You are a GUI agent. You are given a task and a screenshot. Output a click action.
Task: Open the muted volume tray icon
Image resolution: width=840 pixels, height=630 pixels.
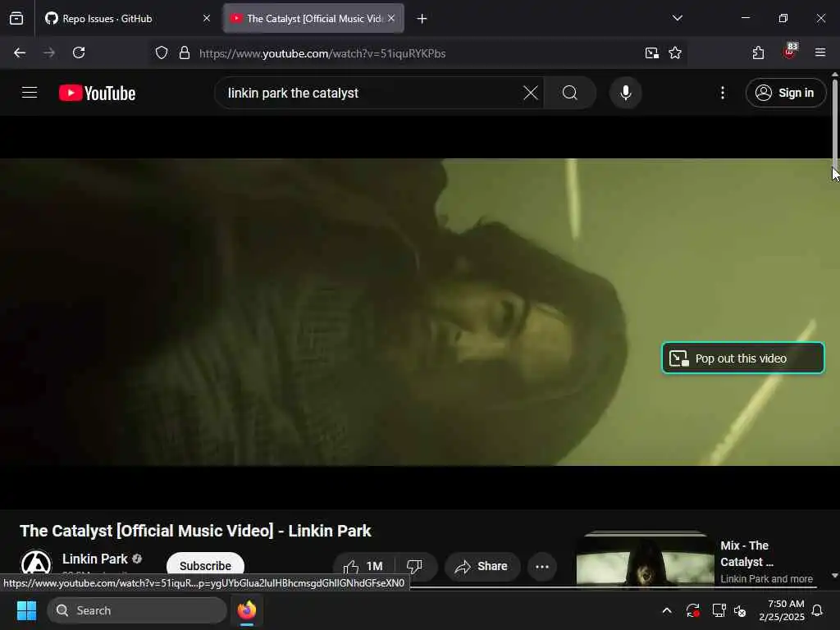click(741, 610)
